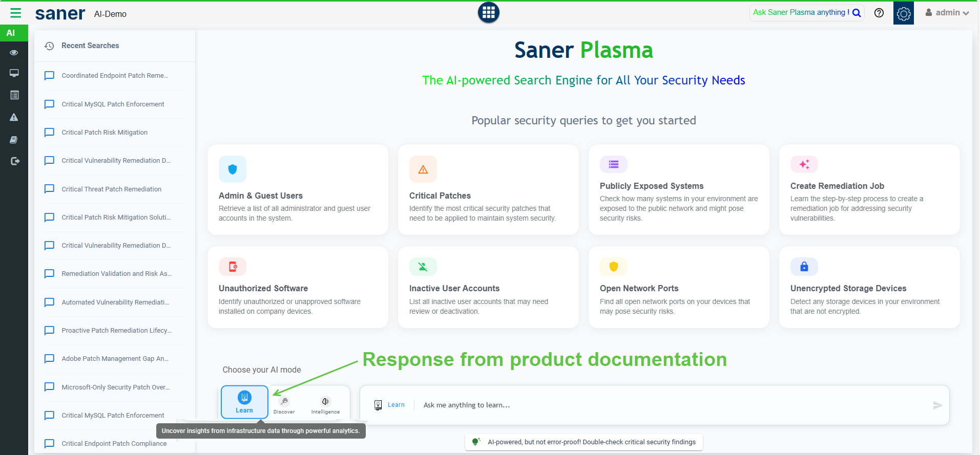Viewport: 980px width, 455px height.
Task: Open the warning alerts sidebar icon
Action: point(14,117)
